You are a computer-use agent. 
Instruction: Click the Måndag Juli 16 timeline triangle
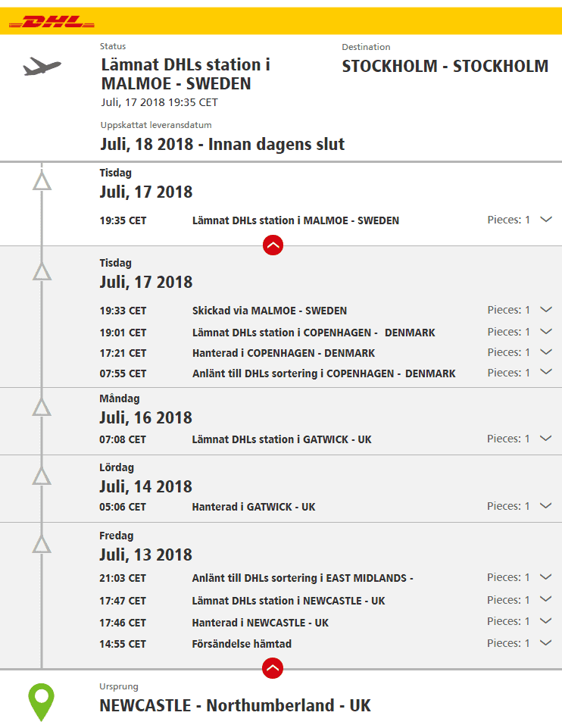(x=42, y=407)
